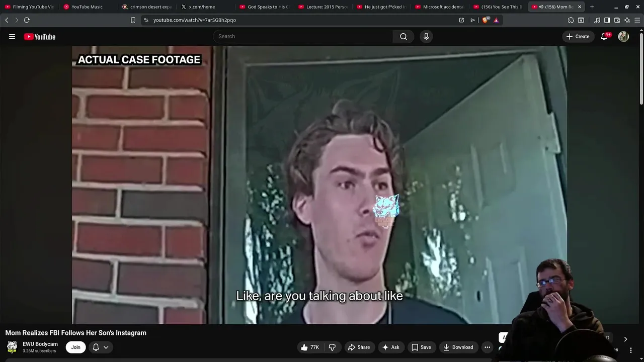The image size is (644, 362).
Task: Click the Ask button
Action: [x=390, y=347]
